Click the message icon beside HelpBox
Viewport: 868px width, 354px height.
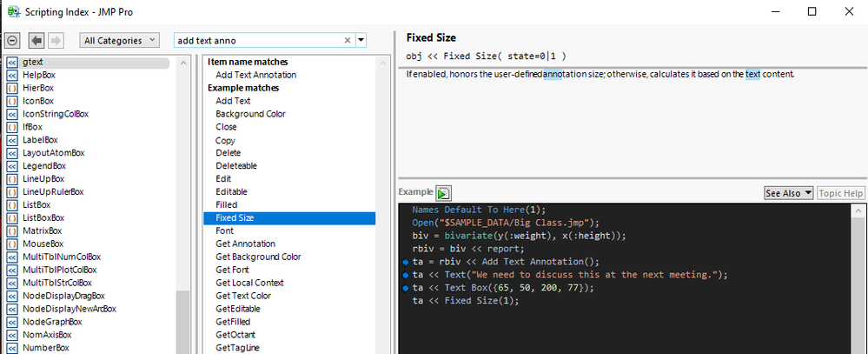pyautogui.click(x=11, y=75)
